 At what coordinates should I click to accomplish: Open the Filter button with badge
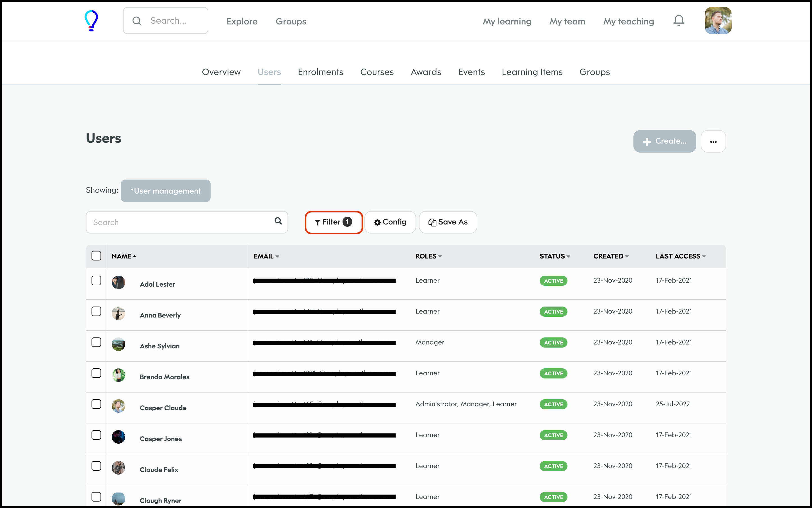(x=333, y=222)
